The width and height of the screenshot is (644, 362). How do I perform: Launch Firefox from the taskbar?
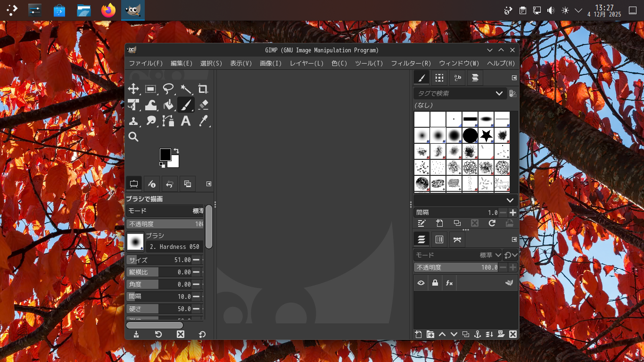tap(108, 10)
